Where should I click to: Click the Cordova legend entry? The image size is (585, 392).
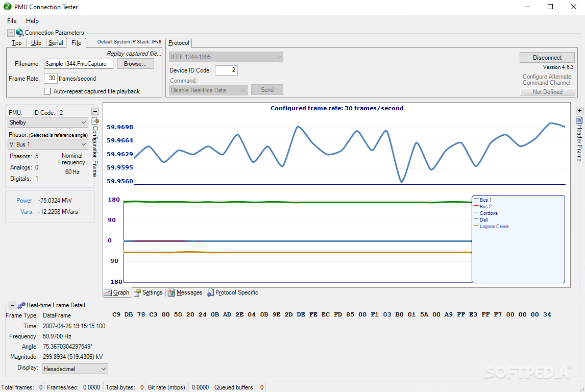coord(485,213)
